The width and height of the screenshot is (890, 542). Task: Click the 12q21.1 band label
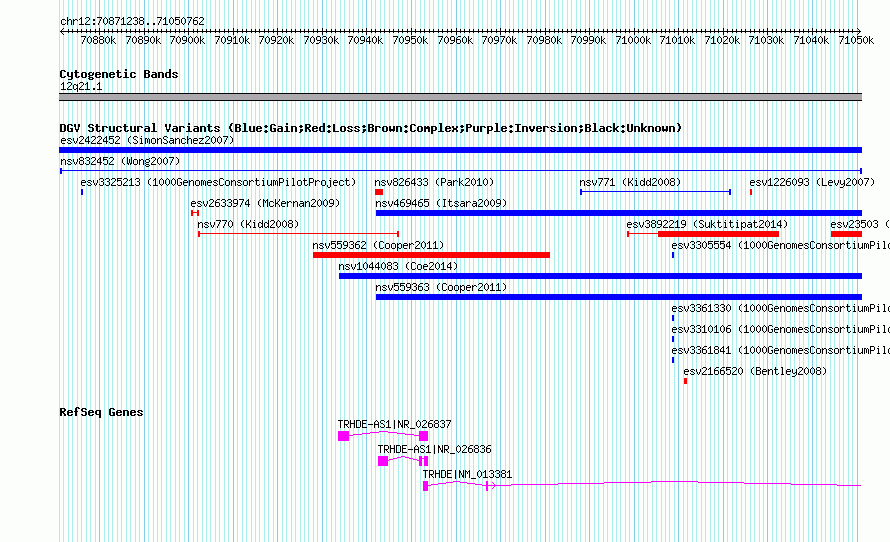(81, 87)
